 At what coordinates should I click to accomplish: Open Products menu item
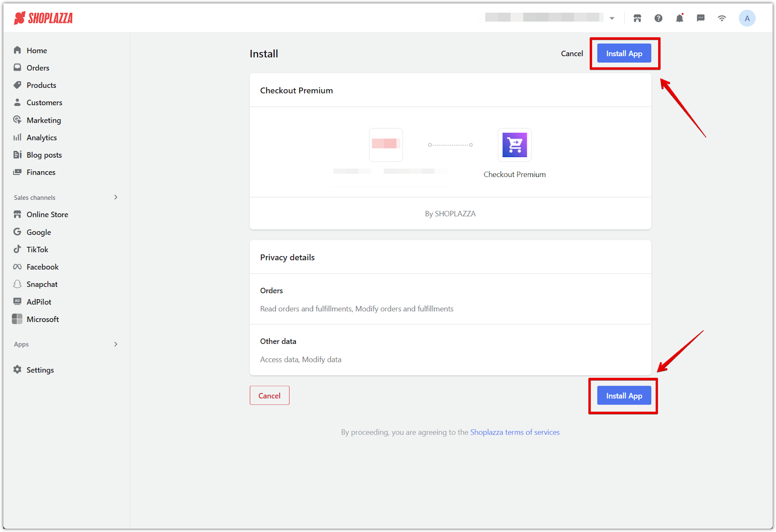click(x=41, y=85)
